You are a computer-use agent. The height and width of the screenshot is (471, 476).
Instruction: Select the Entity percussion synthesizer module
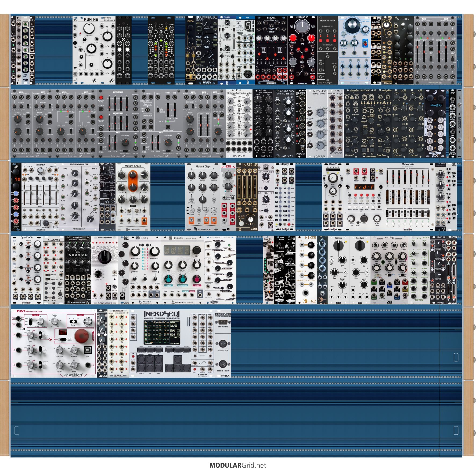390,270
